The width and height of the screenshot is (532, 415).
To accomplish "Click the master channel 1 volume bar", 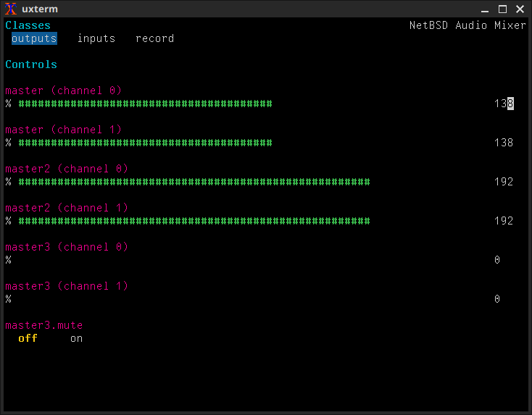I will [145, 143].
